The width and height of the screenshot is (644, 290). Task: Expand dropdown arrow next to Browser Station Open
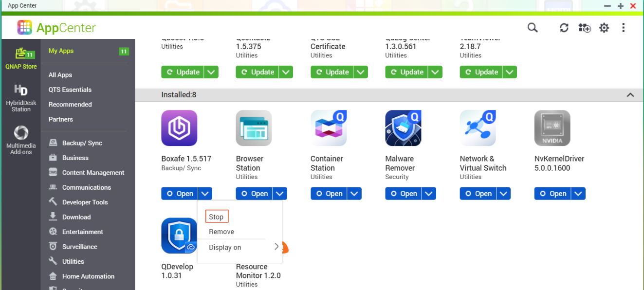(x=280, y=194)
